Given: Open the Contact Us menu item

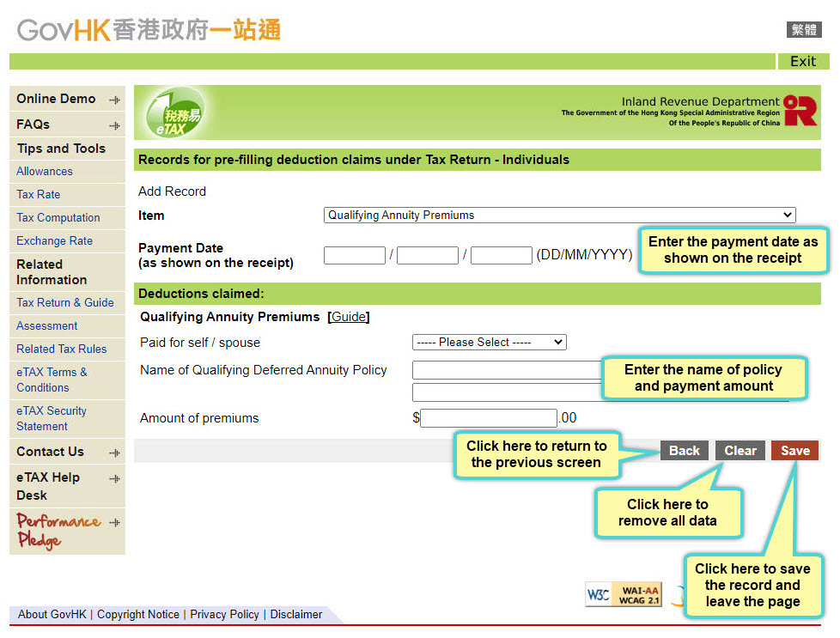Looking at the screenshot, I should [x=50, y=452].
